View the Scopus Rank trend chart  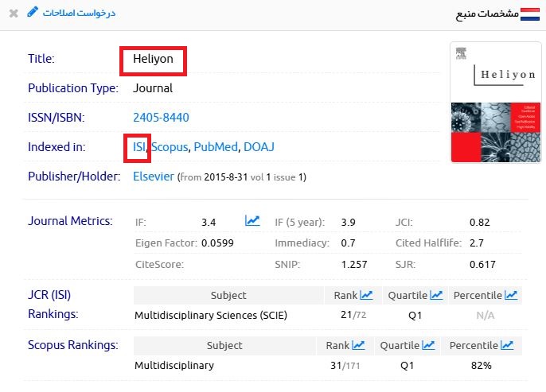pyautogui.click(x=358, y=345)
